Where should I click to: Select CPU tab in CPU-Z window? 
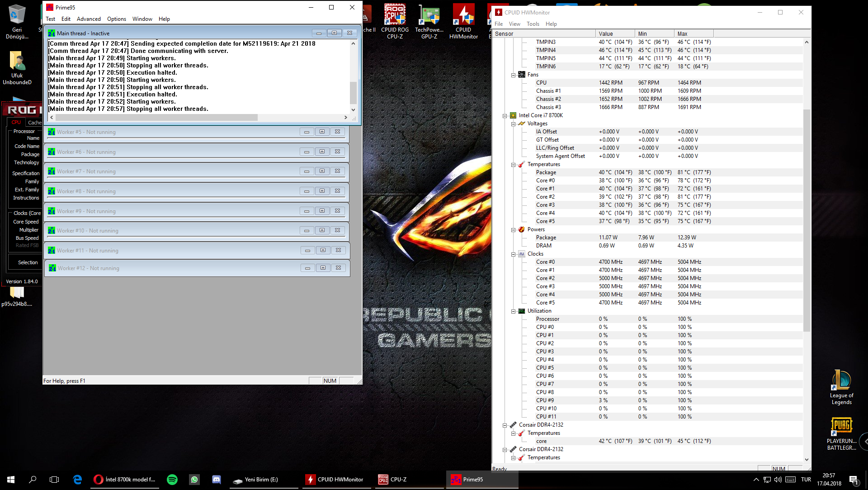click(x=16, y=123)
